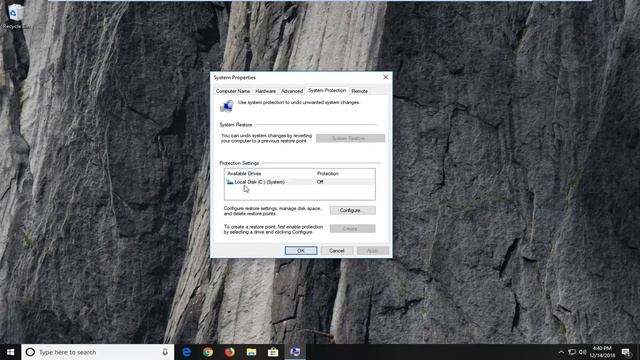Click the Local Disk (C:) drive icon
This screenshot has width=640, height=360.
(230, 182)
